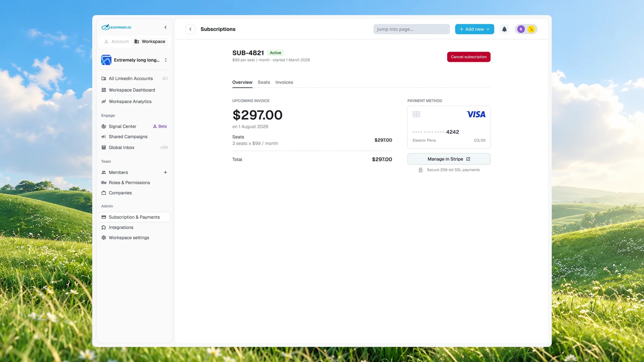This screenshot has height=362, width=644.
Task: Click the Shared Campaigns megaphone icon
Action: [x=104, y=137]
